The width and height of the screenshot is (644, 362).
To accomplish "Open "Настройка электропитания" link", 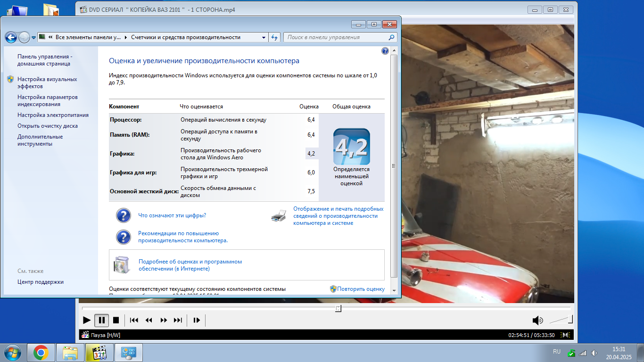I will pyautogui.click(x=53, y=115).
